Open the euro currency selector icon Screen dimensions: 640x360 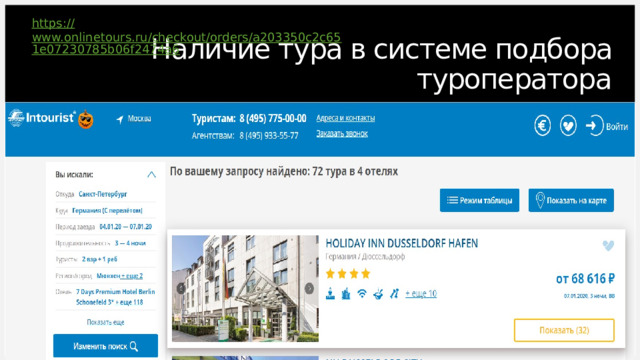542,125
